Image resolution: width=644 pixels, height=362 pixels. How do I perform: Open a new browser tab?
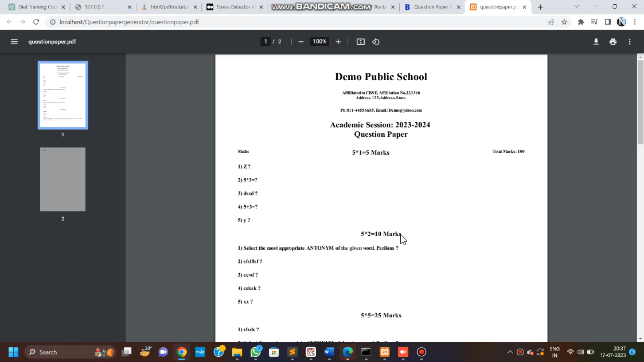tap(541, 7)
